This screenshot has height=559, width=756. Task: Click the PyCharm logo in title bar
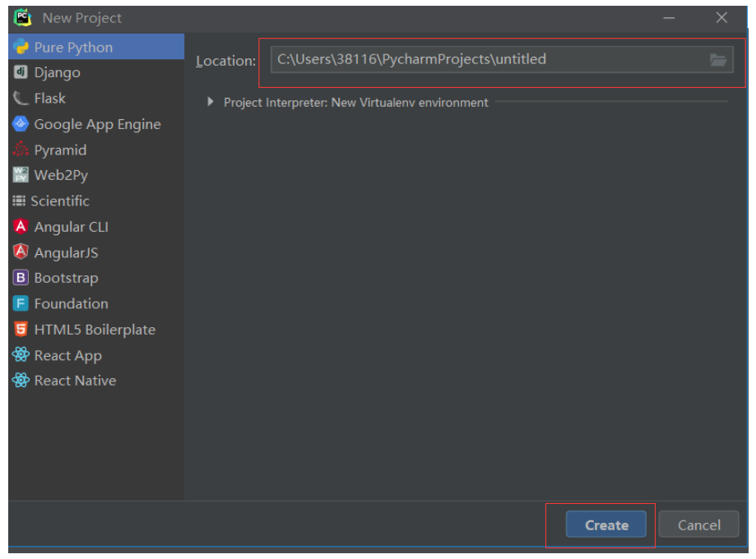coord(23,18)
